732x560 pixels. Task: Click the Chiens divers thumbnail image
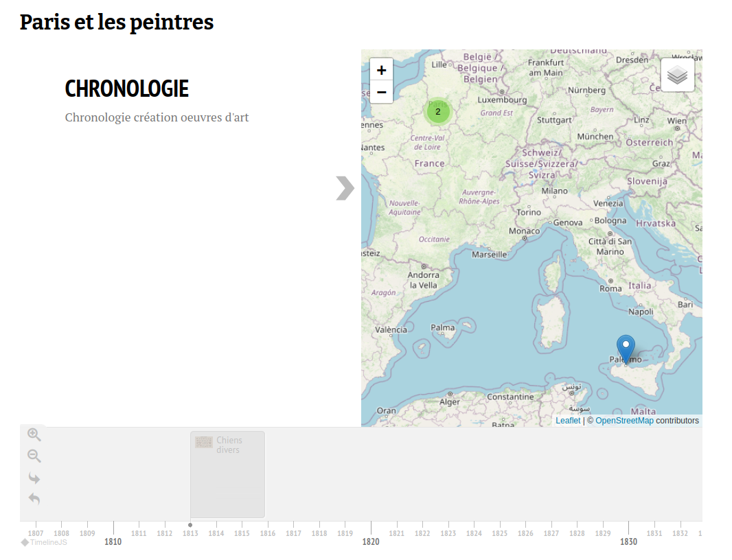click(x=203, y=442)
